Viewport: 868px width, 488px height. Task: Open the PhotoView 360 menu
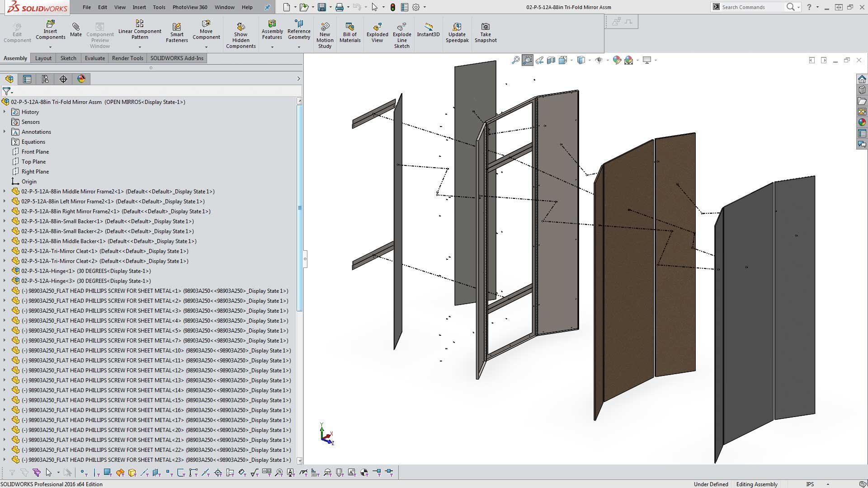point(190,7)
